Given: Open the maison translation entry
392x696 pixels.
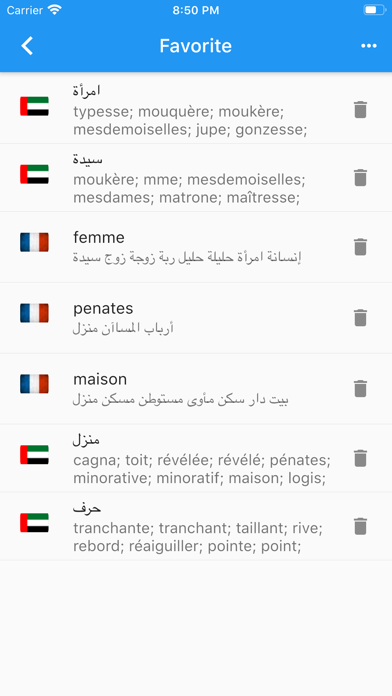Looking at the screenshot, I should (196, 389).
